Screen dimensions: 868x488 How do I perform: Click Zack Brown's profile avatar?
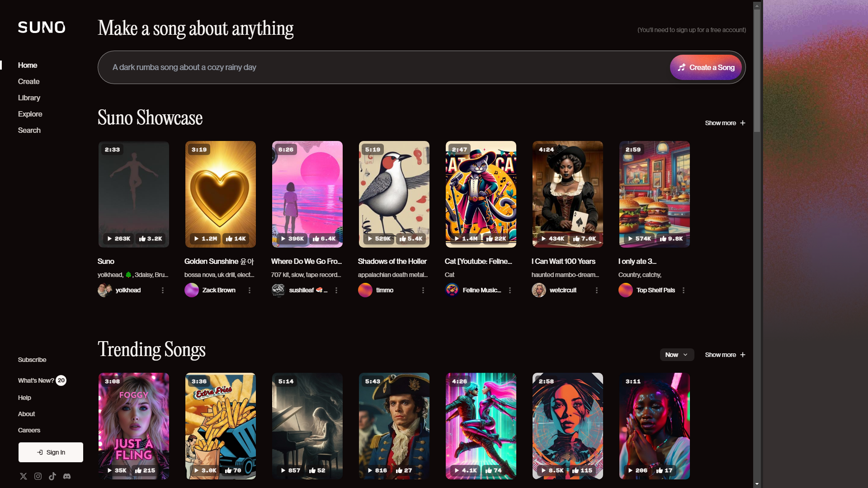(x=192, y=290)
